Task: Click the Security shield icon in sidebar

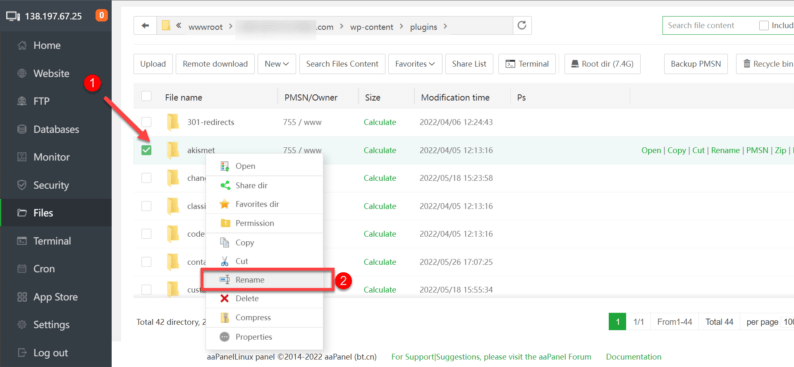Action: pyautogui.click(x=22, y=185)
